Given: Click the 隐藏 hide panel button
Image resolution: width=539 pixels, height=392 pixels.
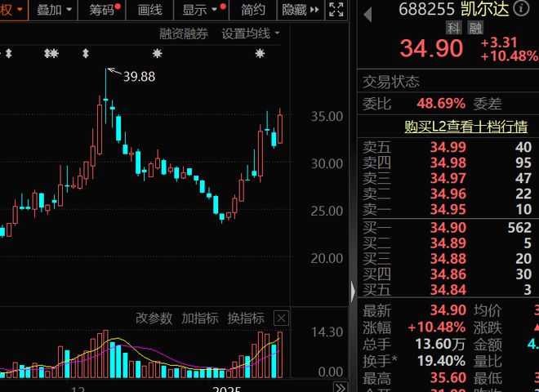Looking at the screenshot, I should 301,10.
